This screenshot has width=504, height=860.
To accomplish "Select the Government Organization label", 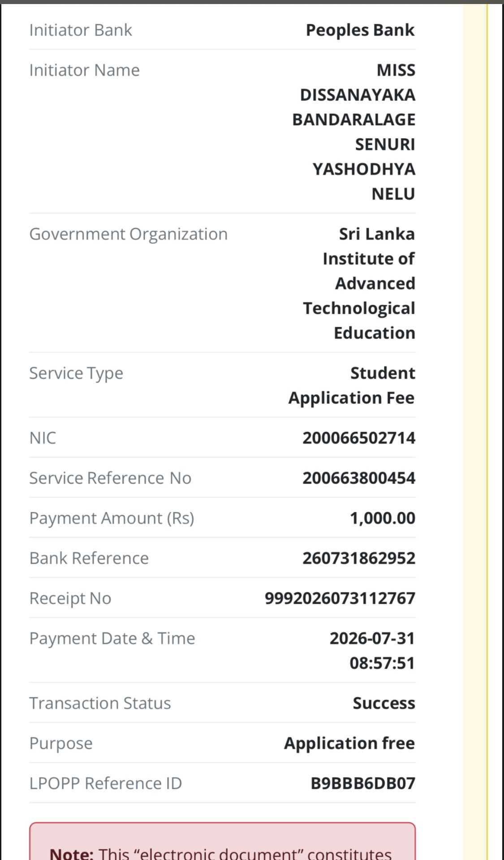I will 129,234.
